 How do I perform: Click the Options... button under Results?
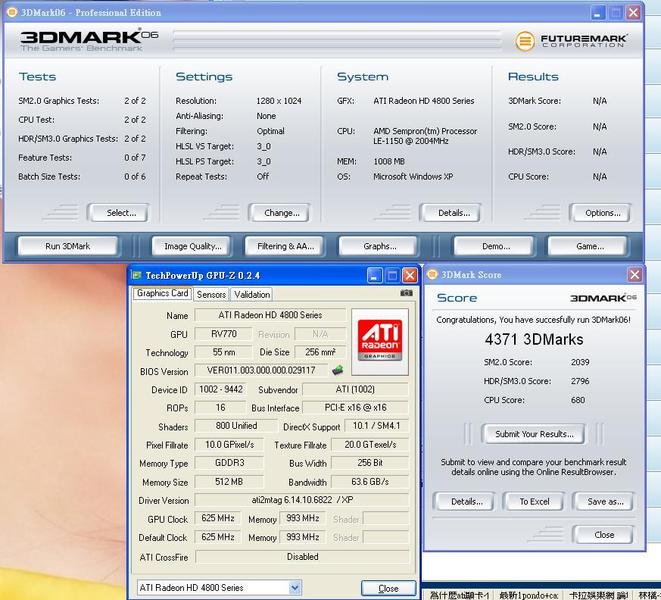pos(600,213)
